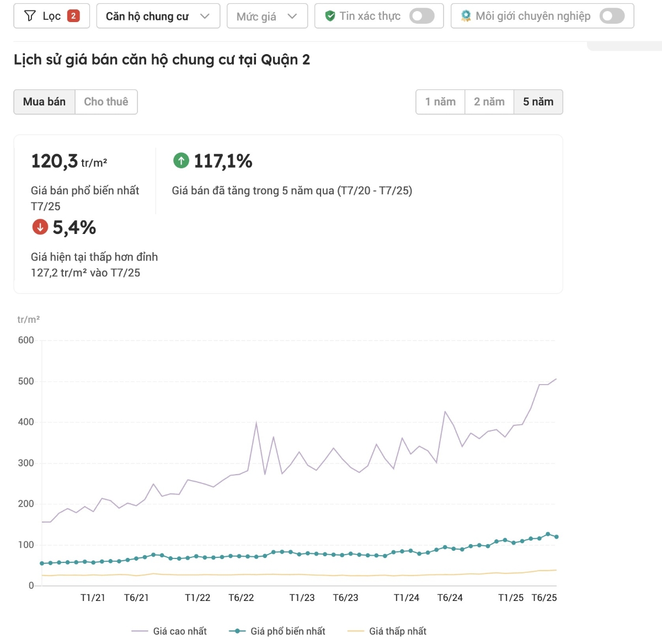
Task: Switch to the Cho thuê tab
Action: click(106, 102)
